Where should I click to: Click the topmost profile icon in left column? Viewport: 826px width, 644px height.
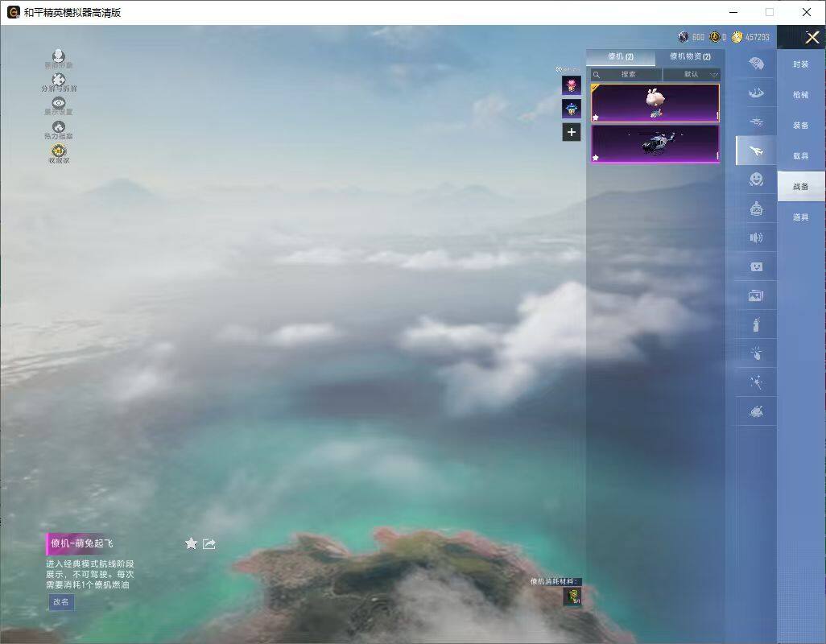click(59, 56)
